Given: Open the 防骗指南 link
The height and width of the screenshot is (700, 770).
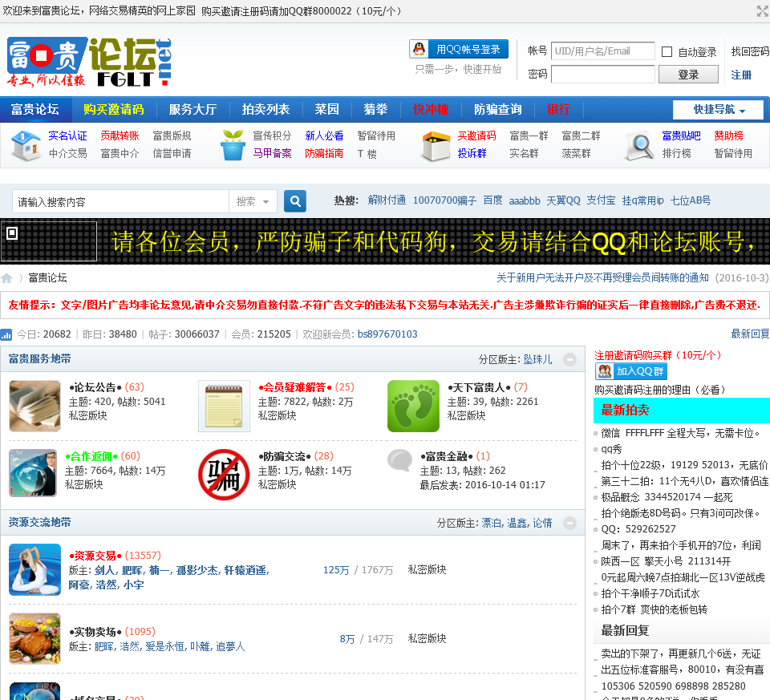Looking at the screenshot, I should point(324,154).
